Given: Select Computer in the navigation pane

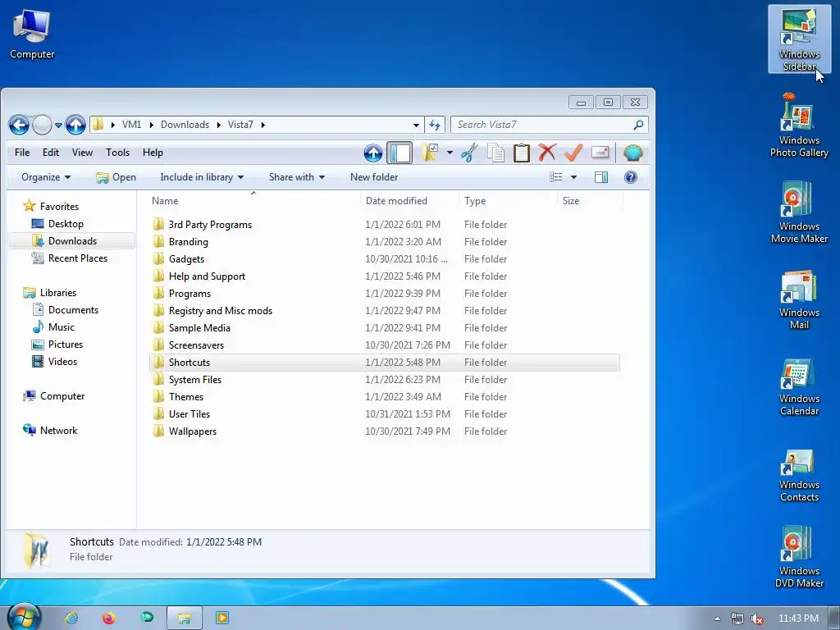Looking at the screenshot, I should [54, 396].
